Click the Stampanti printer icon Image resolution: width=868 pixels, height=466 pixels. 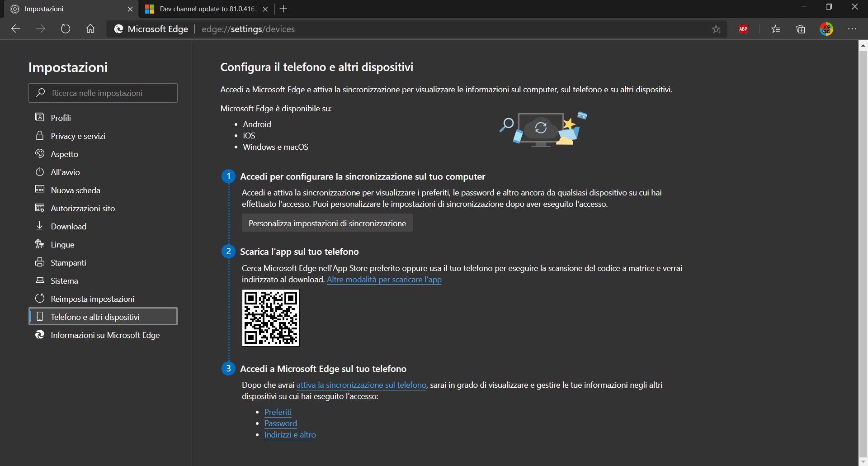[x=40, y=262]
